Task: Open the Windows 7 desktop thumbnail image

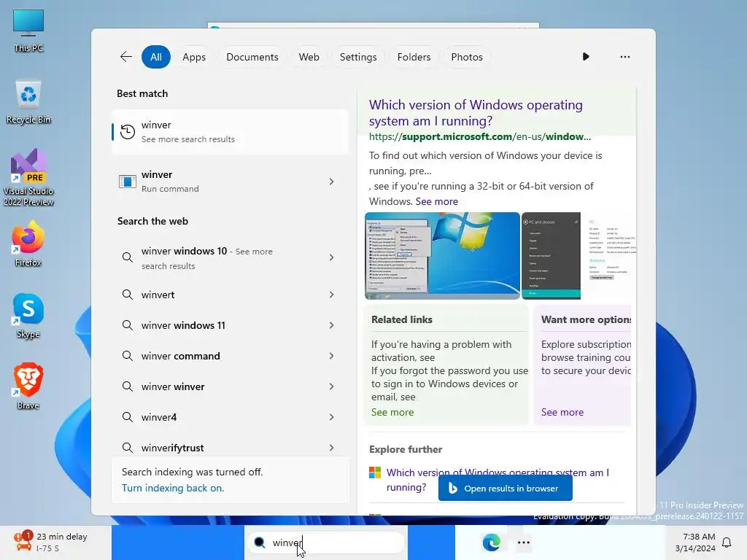Action: tap(442, 256)
